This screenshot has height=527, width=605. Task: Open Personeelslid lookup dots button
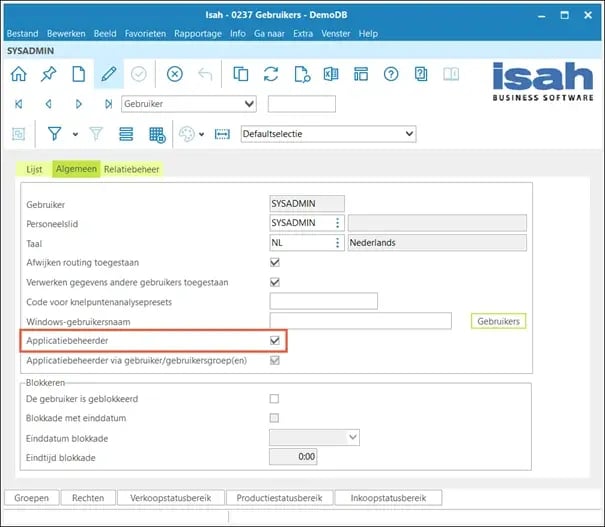pos(338,223)
